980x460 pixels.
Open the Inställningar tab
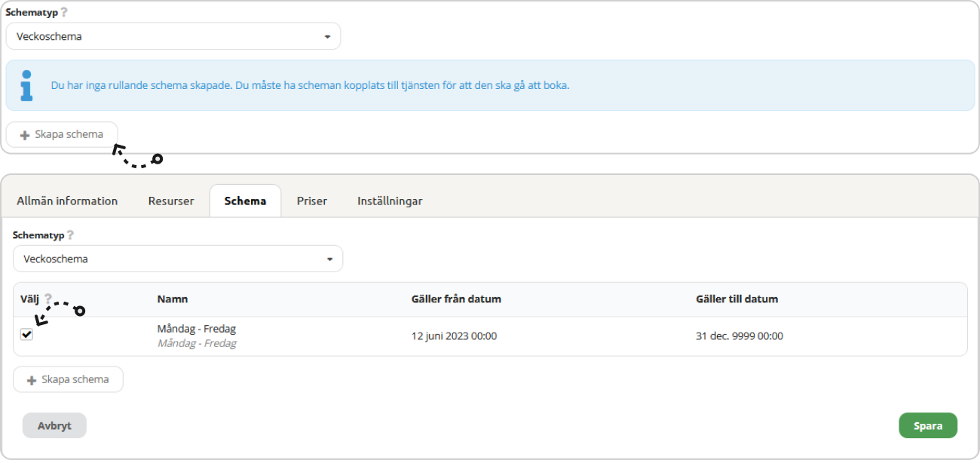click(390, 201)
